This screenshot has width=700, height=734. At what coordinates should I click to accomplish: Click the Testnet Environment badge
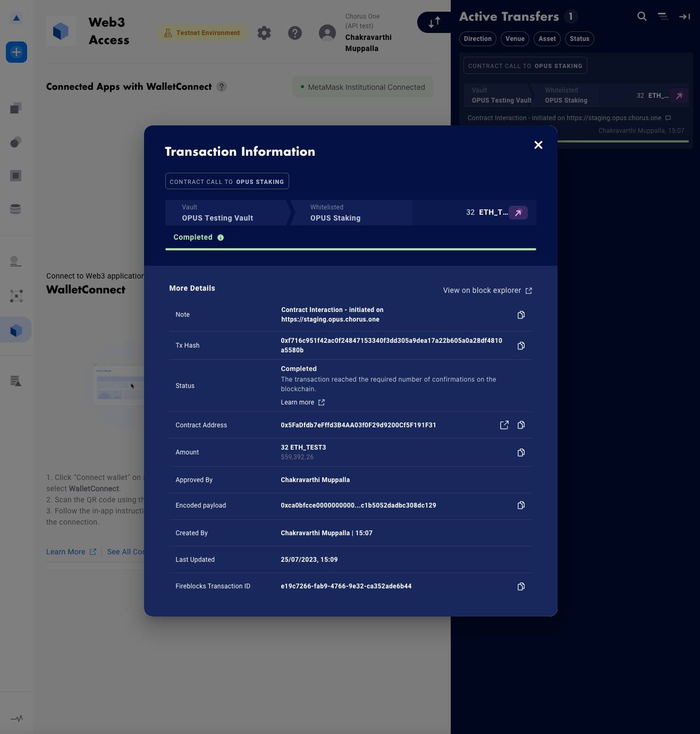(202, 33)
